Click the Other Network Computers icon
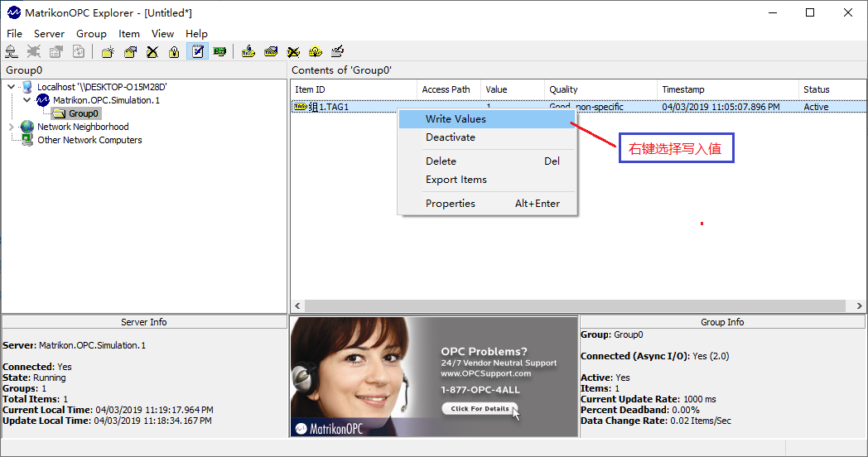The height and width of the screenshot is (457, 868). pyautogui.click(x=27, y=140)
